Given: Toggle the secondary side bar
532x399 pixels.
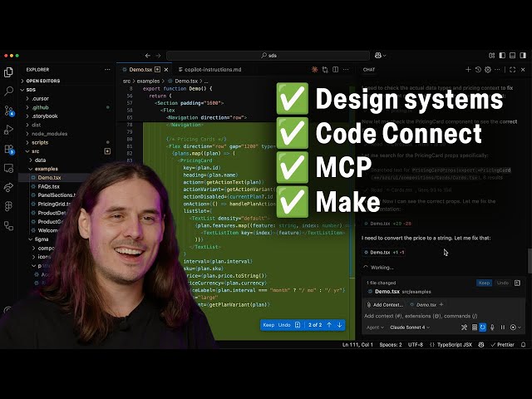Looking at the screenshot, I should pos(523,56).
